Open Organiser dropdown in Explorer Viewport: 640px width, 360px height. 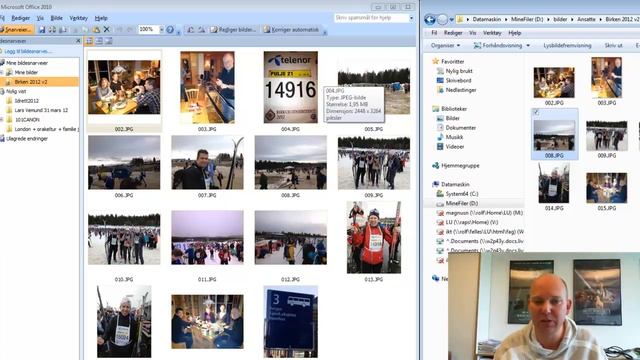[445, 45]
